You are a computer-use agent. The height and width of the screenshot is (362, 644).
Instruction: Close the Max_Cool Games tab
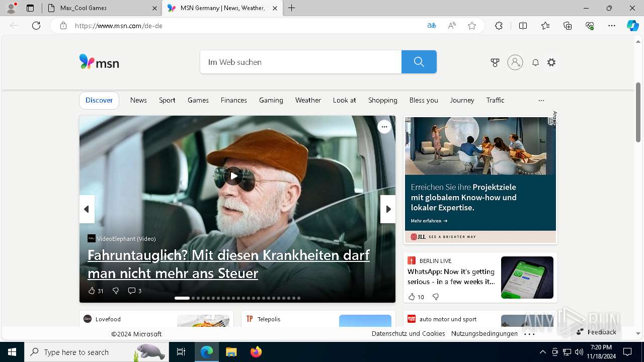(154, 8)
